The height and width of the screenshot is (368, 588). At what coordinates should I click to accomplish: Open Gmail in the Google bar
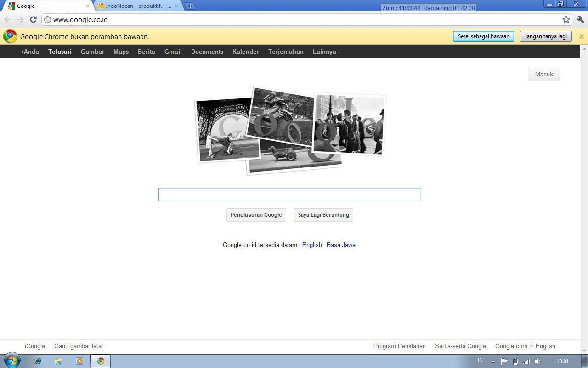[173, 52]
